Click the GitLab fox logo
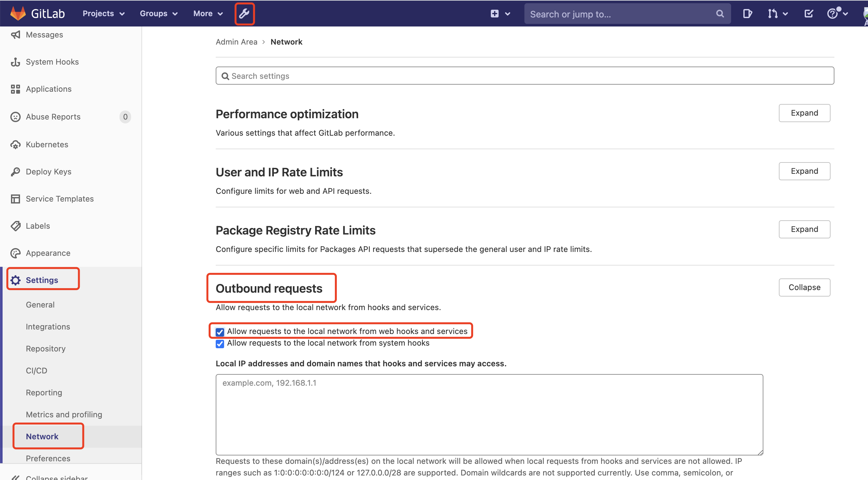868x480 pixels. pyautogui.click(x=18, y=14)
